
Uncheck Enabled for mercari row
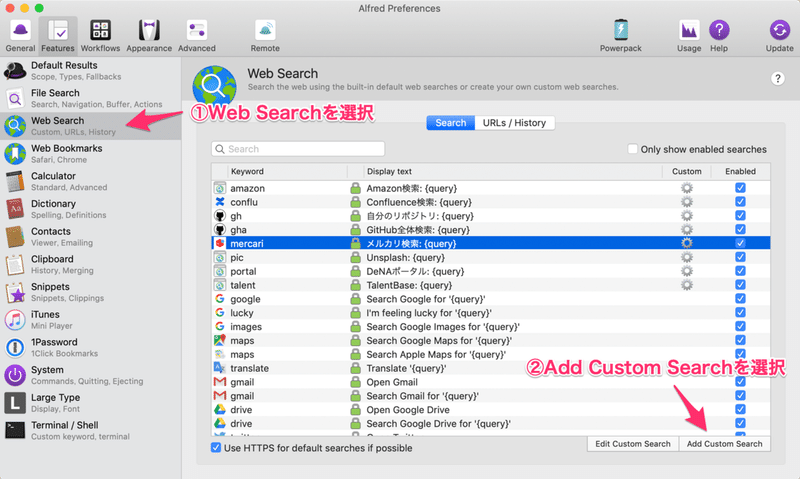(x=740, y=243)
